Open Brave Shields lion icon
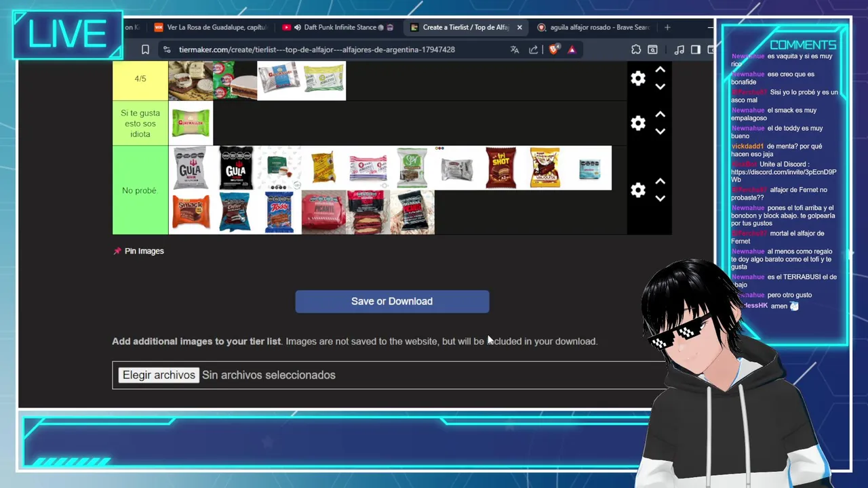This screenshot has height=488, width=868. (554, 49)
